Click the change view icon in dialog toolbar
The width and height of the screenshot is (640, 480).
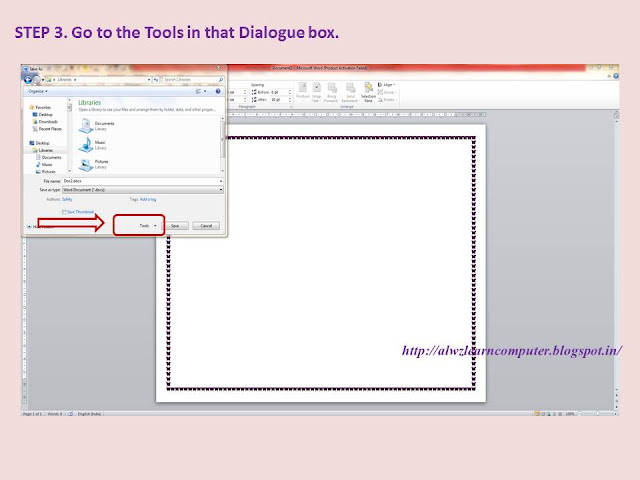tap(198, 91)
